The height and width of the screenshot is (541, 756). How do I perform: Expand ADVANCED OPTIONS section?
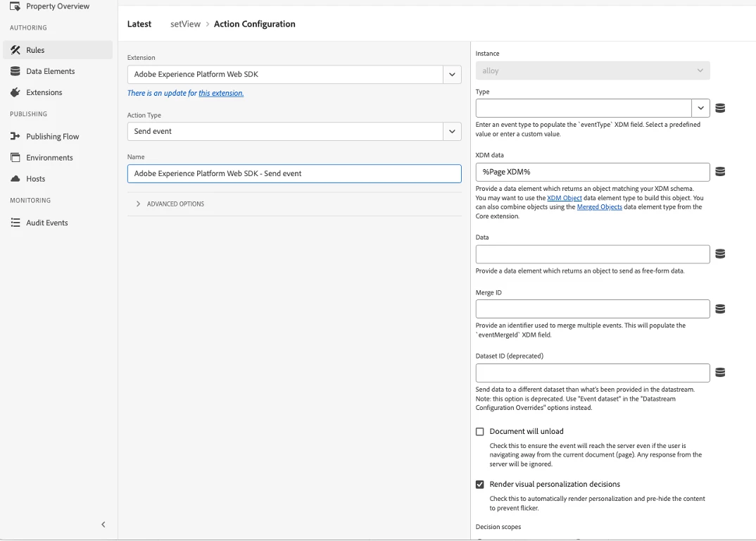[x=170, y=204]
